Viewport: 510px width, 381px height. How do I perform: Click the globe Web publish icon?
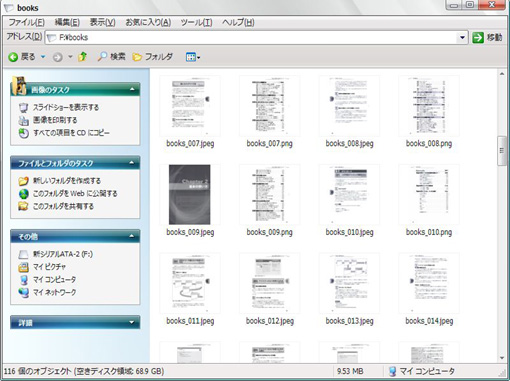click(23, 194)
